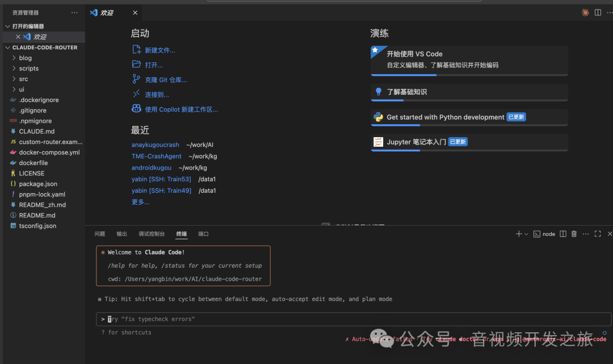Open pnpm-lock.yaml file

point(44,194)
